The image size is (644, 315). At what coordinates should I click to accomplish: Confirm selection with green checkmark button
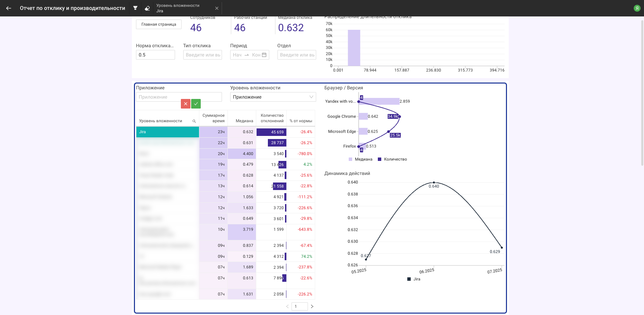click(196, 104)
